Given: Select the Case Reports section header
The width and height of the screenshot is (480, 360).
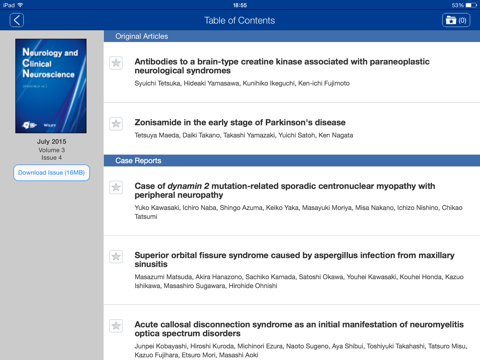Looking at the screenshot, I should [x=292, y=161].
